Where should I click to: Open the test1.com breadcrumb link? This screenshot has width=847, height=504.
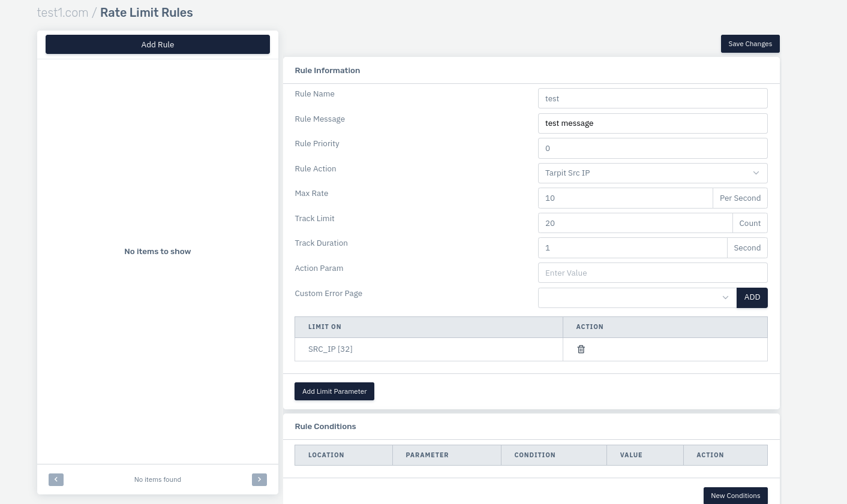[62, 13]
